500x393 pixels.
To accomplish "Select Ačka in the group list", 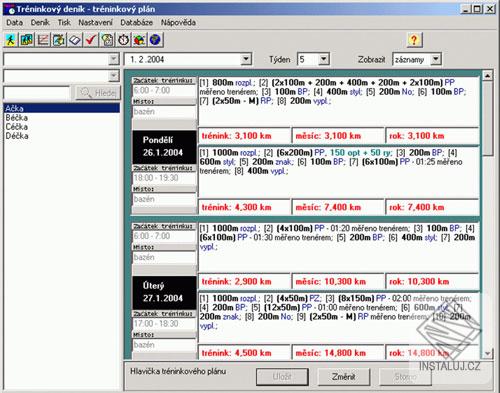I will click(62, 108).
